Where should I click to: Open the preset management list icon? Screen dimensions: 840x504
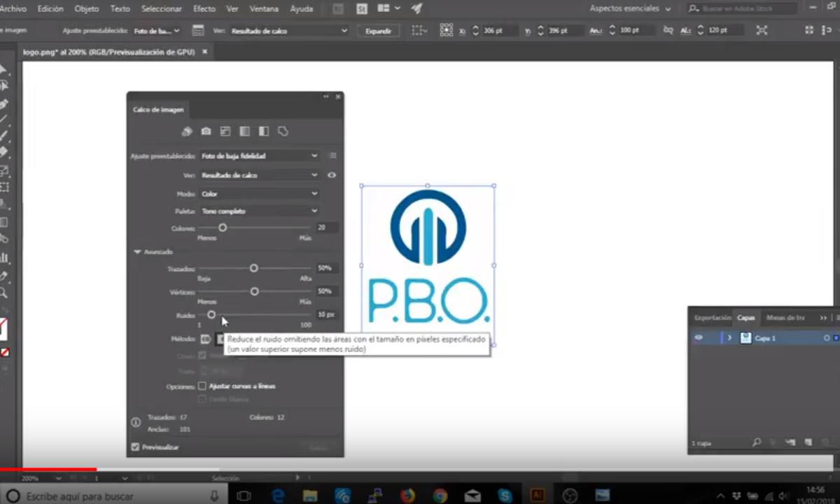tap(333, 155)
